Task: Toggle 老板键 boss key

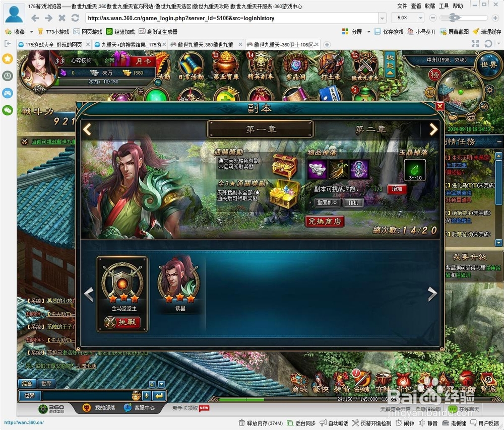Action: 454,423
